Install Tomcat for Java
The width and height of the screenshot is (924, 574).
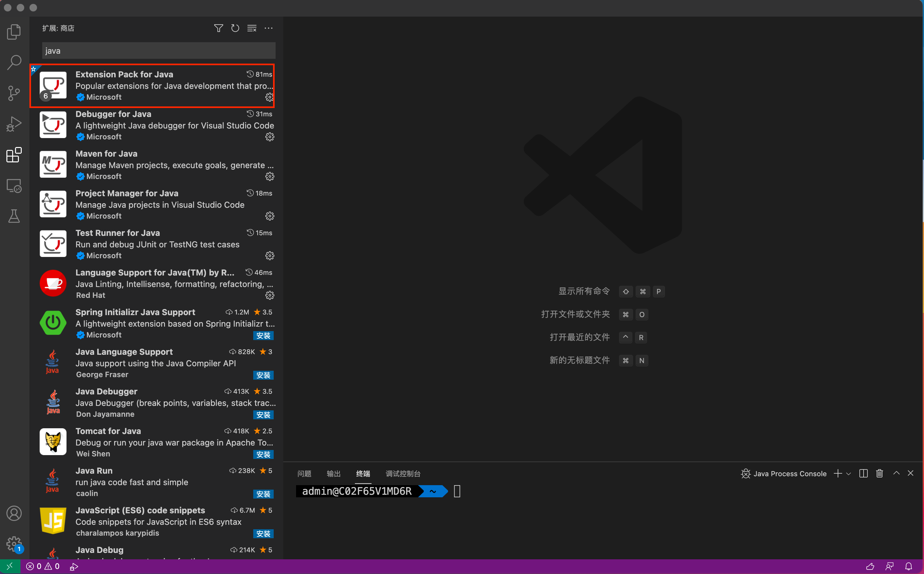point(263,454)
